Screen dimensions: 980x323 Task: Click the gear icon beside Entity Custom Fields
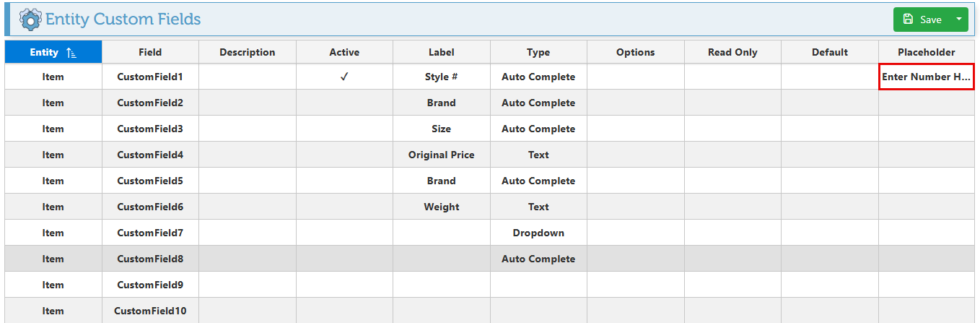coord(30,20)
